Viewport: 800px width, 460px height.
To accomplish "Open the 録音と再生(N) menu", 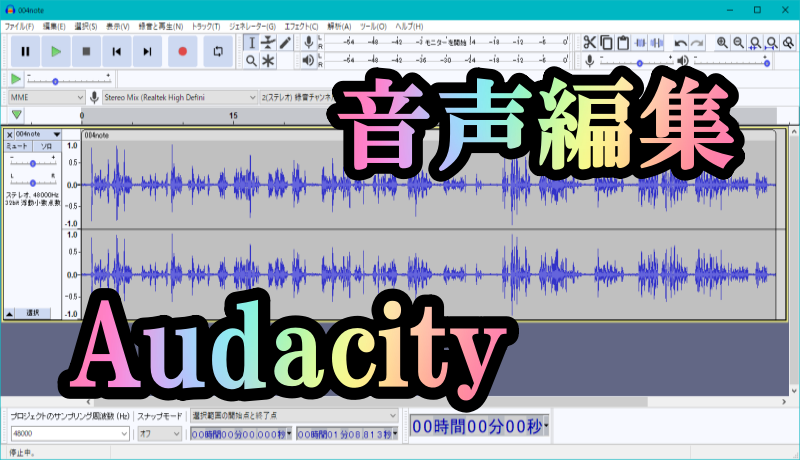I will click(x=161, y=26).
